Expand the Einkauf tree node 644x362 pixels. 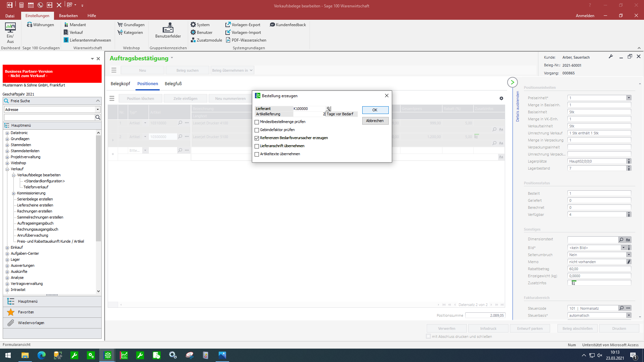7,248
